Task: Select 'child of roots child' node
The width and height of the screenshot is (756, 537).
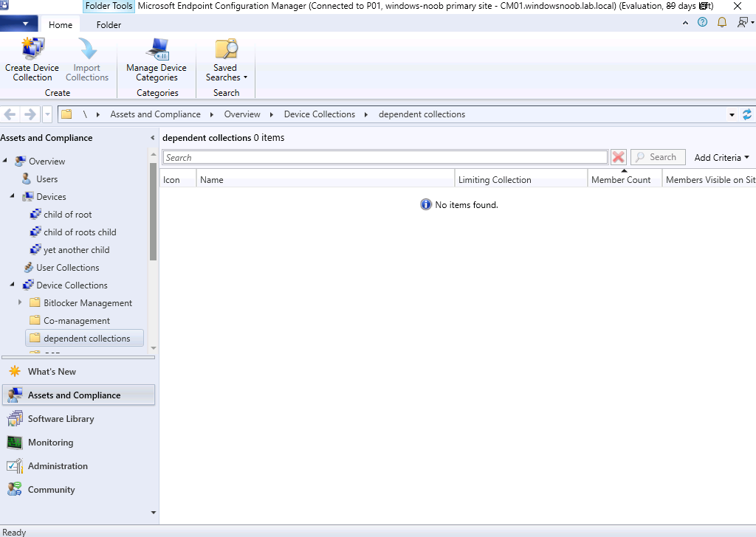Action: coord(80,232)
